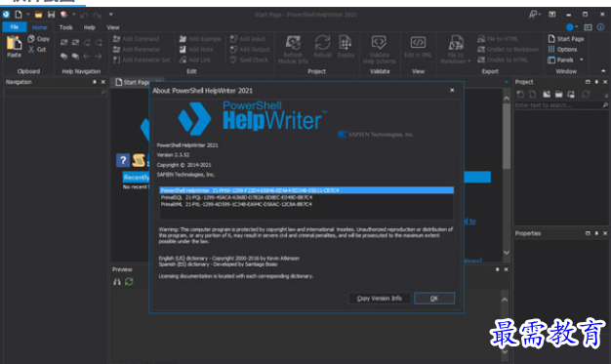Click Cmdlet to HTML in Export group
This screenshot has width=611, height=364.
click(503, 61)
